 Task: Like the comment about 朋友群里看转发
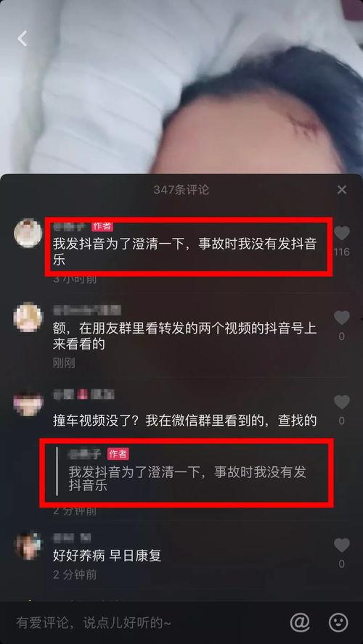click(x=342, y=318)
